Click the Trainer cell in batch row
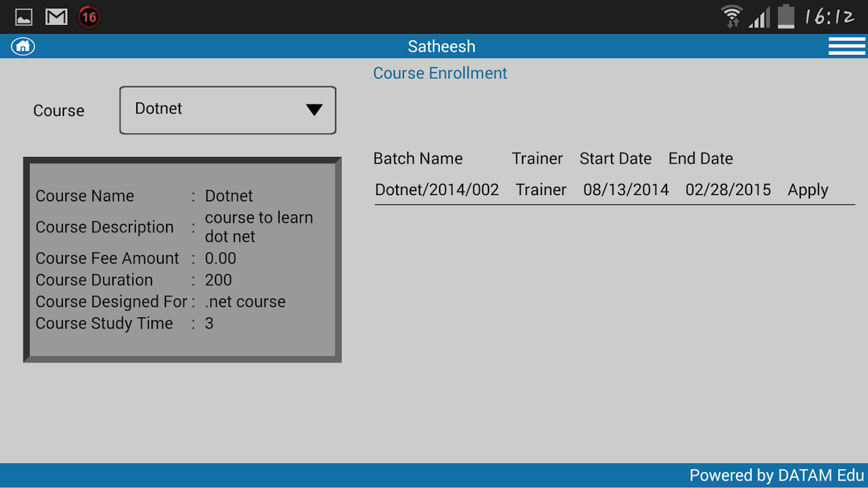 click(x=541, y=190)
